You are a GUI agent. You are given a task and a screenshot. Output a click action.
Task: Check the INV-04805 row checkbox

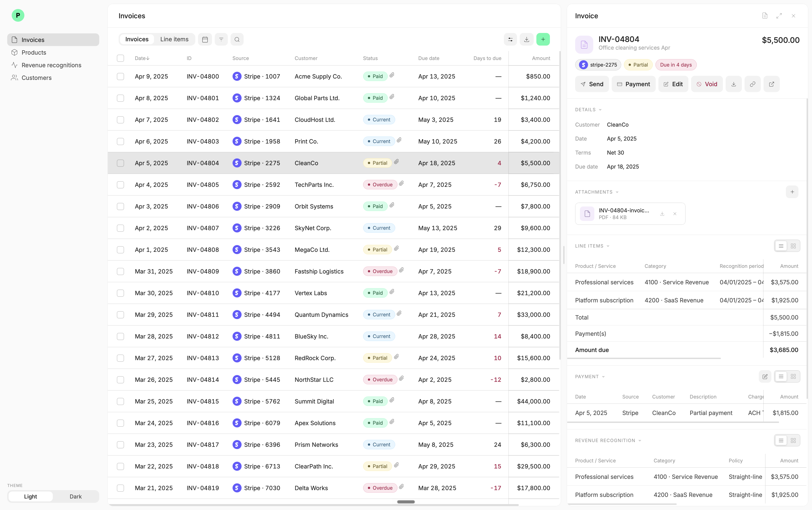pos(120,185)
